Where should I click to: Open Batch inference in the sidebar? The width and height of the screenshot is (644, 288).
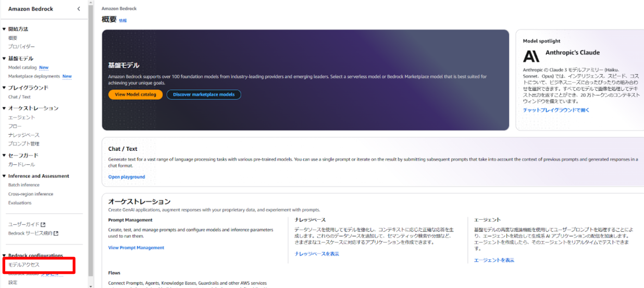[x=24, y=185]
